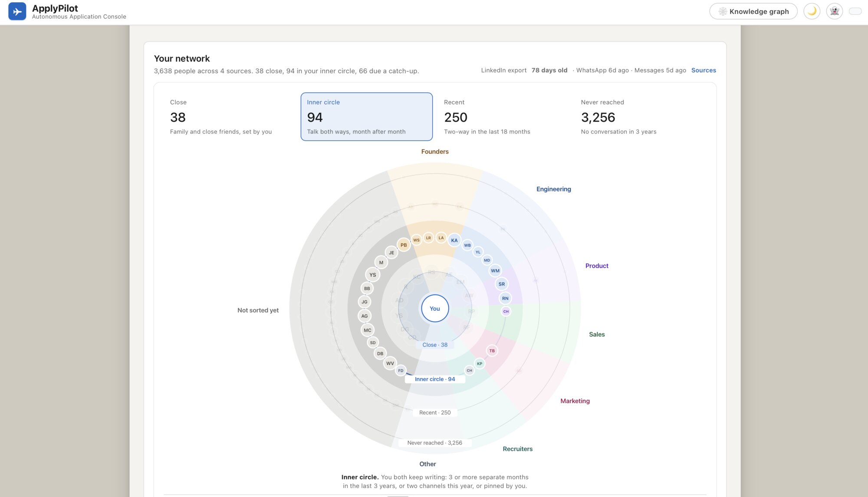This screenshot has height=497, width=868.
Task: Select the JE contact bubble
Action: click(x=391, y=253)
